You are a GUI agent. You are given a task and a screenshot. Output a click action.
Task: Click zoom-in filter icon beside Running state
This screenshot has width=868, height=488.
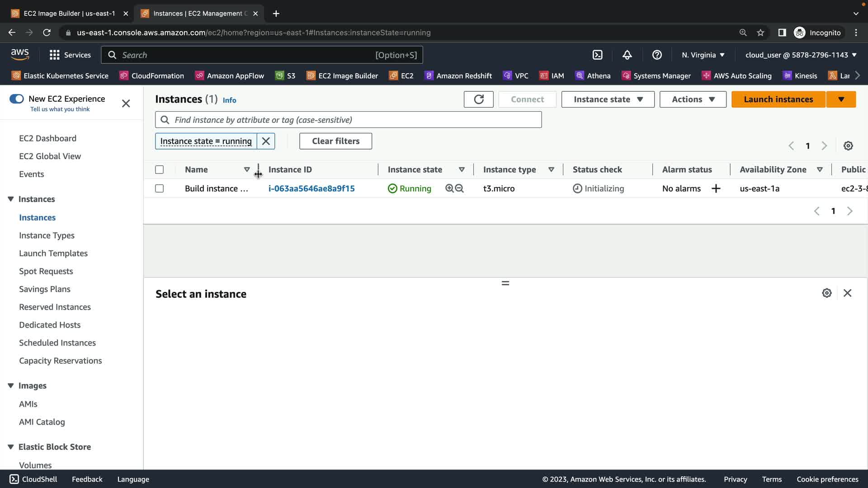coord(449,188)
